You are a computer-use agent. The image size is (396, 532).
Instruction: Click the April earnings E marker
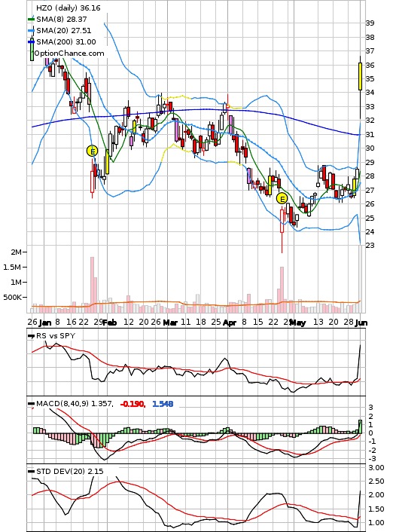[x=282, y=198]
